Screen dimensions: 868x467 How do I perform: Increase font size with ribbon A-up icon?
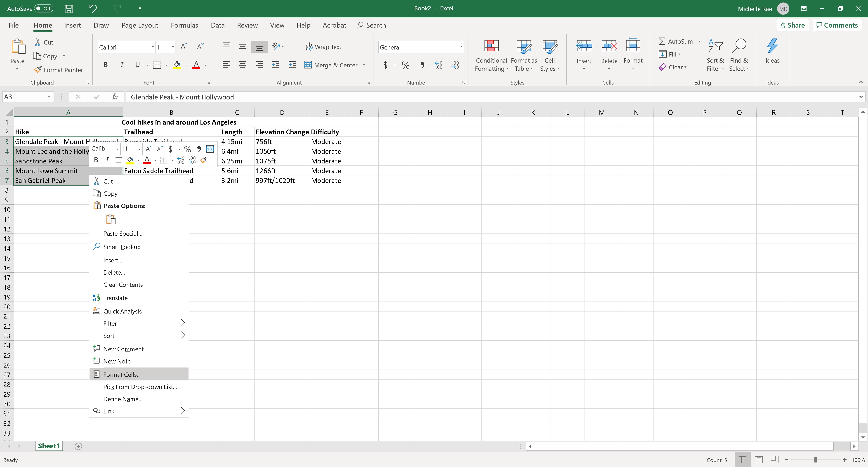pyautogui.click(x=184, y=47)
